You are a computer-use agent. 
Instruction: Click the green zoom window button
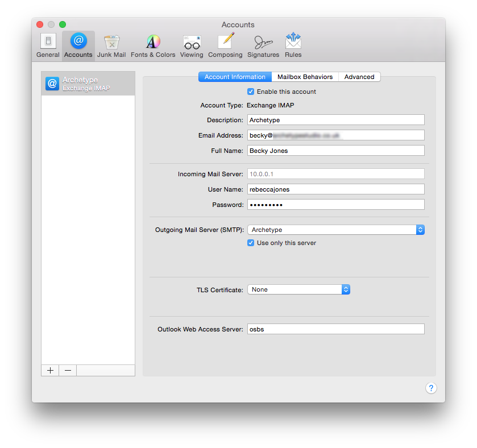[63, 24]
